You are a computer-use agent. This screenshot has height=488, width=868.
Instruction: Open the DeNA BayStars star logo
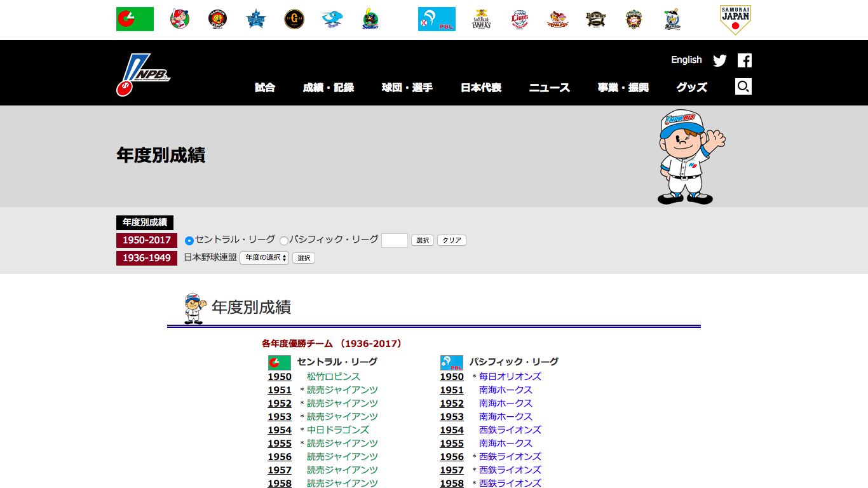click(x=256, y=19)
